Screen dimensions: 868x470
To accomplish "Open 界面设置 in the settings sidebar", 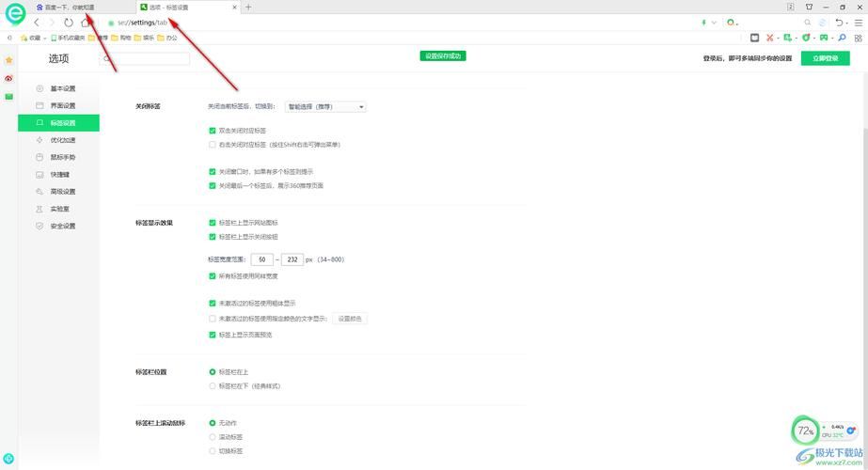I will (58, 105).
